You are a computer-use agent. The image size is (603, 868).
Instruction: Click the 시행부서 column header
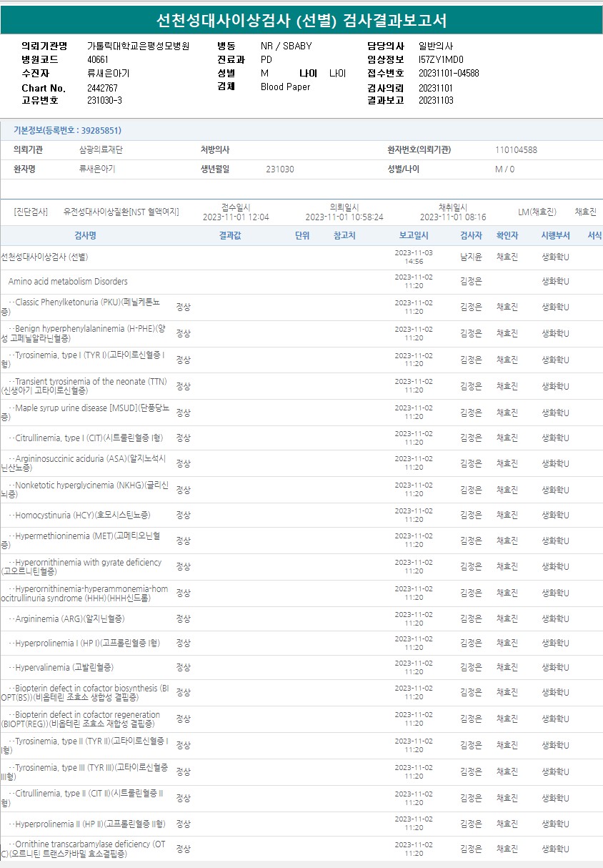click(555, 235)
